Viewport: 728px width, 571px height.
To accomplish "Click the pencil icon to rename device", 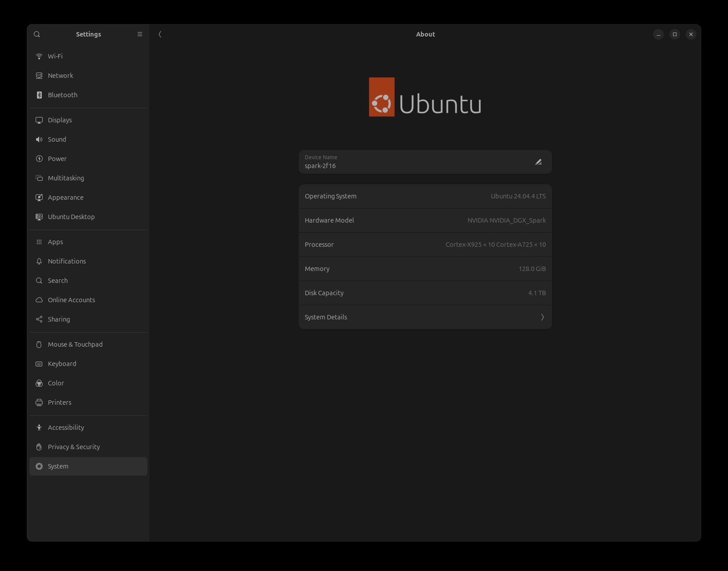I will click(538, 162).
